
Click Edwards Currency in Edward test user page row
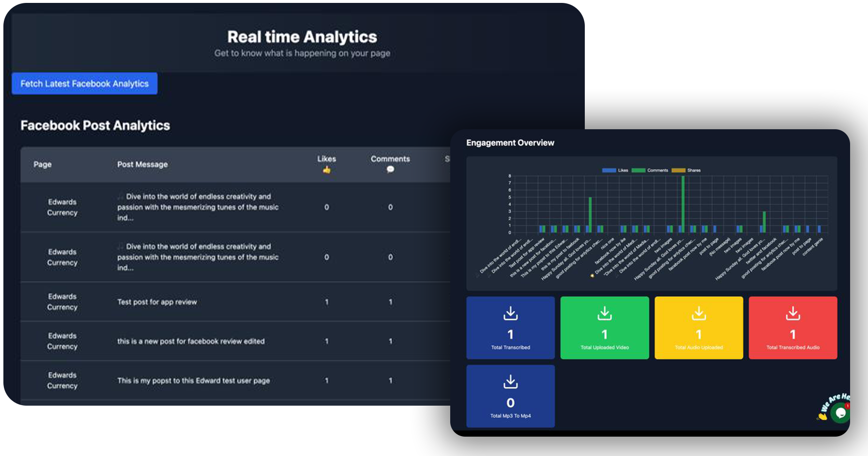click(62, 380)
